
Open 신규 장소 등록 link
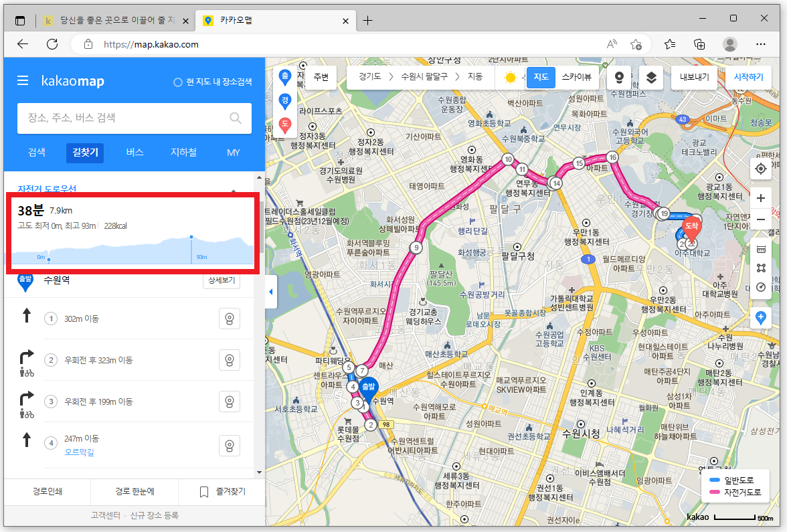click(x=154, y=515)
